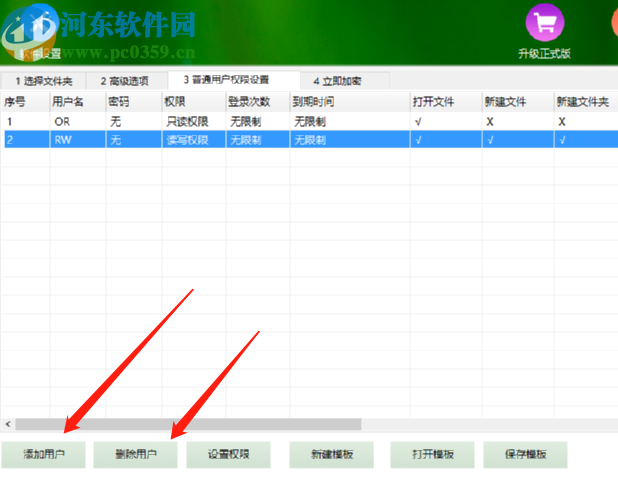618x478 pixels.
Task: Click the 密码 column header
Action: (134, 102)
